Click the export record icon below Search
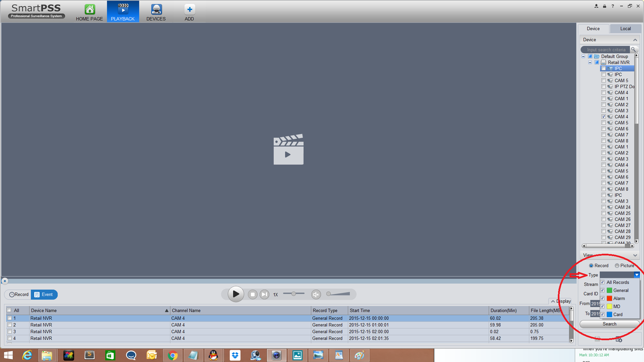Image resolution: width=644 pixels, height=362 pixels. tap(619, 339)
